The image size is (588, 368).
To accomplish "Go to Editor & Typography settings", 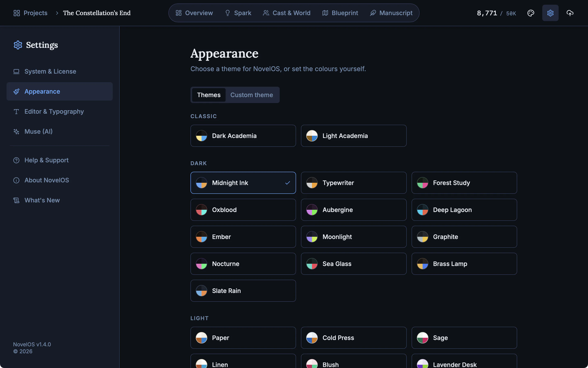I will 60,111.
